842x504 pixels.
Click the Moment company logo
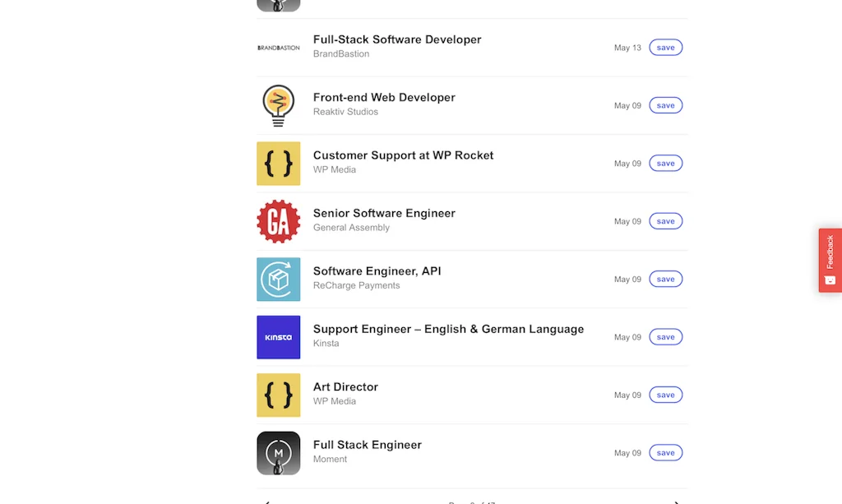click(x=278, y=453)
